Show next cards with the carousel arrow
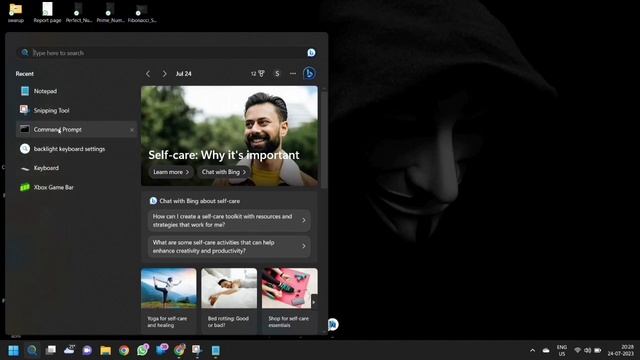Screen dimensions: 640x360 point(313,302)
